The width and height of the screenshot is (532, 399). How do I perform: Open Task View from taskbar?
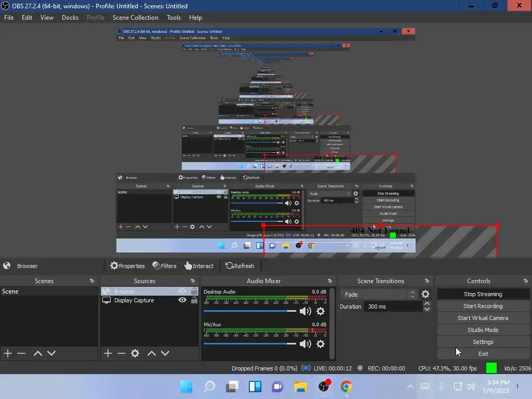pyautogui.click(x=232, y=387)
